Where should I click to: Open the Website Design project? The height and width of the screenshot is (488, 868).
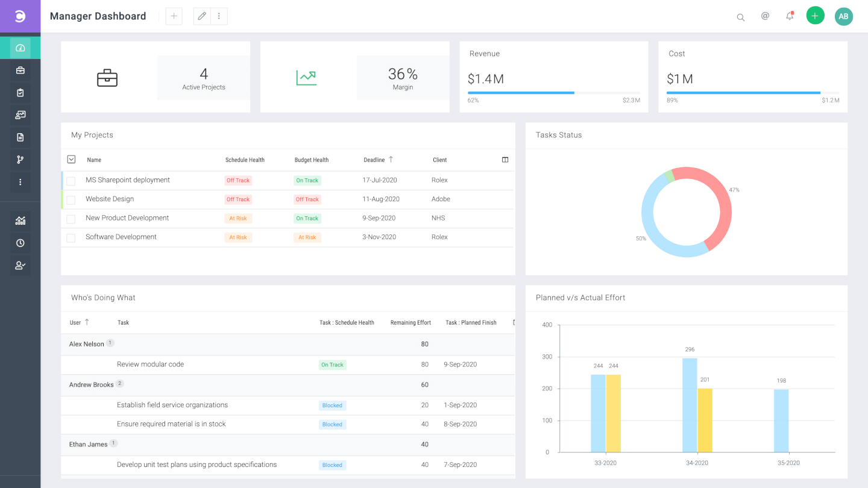pos(110,199)
